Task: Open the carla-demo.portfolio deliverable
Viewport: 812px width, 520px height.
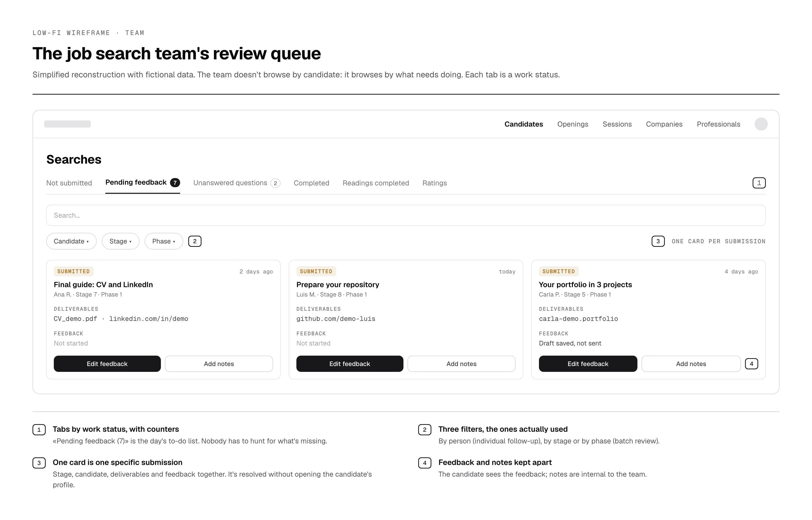Action: point(578,318)
